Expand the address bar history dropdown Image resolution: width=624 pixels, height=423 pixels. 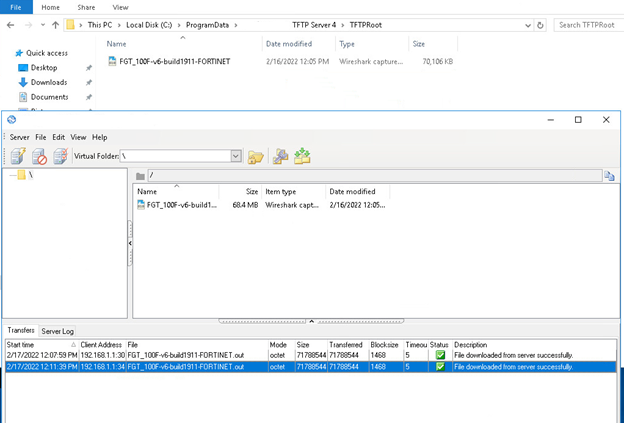528,25
